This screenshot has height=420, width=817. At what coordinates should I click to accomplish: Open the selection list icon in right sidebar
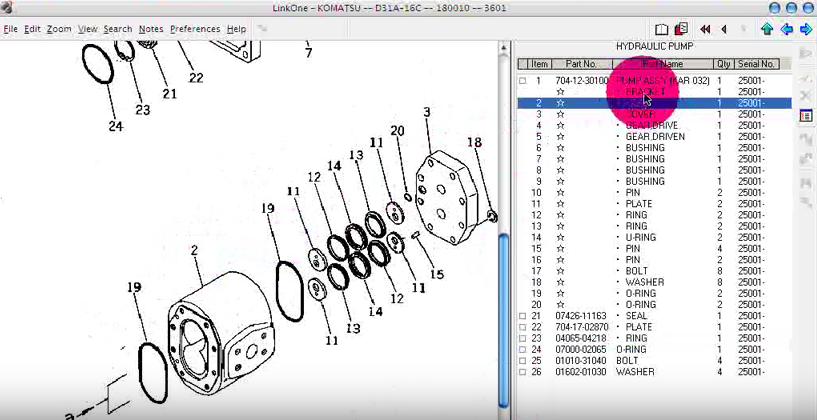(x=806, y=116)
